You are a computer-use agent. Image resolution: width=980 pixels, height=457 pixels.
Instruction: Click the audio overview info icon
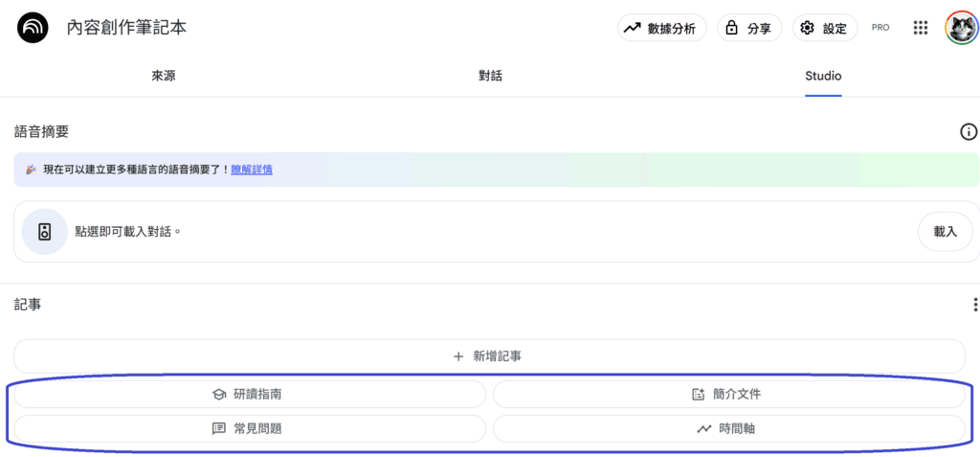point(969,132)
